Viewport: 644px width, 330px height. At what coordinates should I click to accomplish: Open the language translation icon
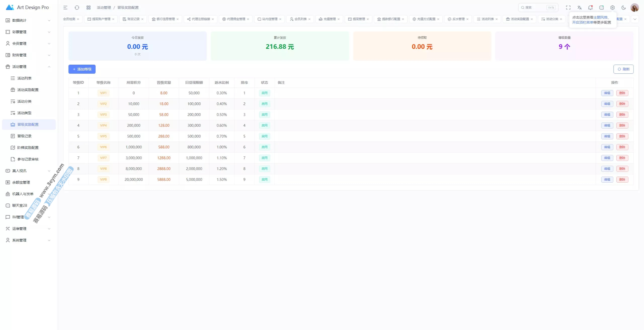pyautogui.click(x=579, y=8)
